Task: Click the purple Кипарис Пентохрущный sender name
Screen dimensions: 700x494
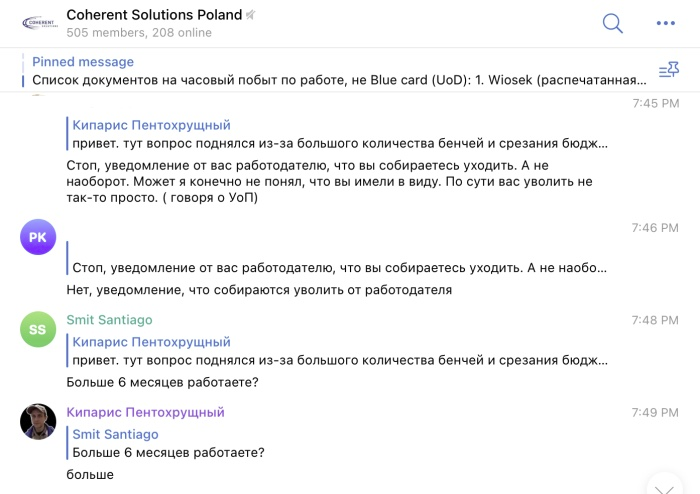Action: [145, 412]
